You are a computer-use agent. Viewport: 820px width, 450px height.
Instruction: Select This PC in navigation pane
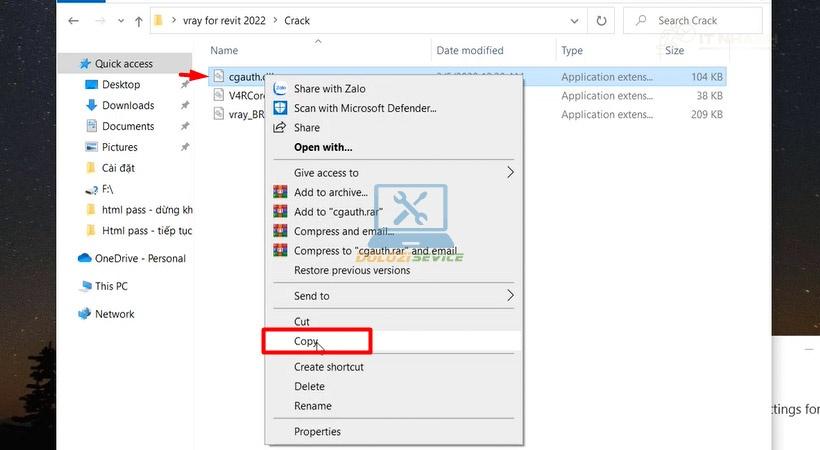point(111,286)
